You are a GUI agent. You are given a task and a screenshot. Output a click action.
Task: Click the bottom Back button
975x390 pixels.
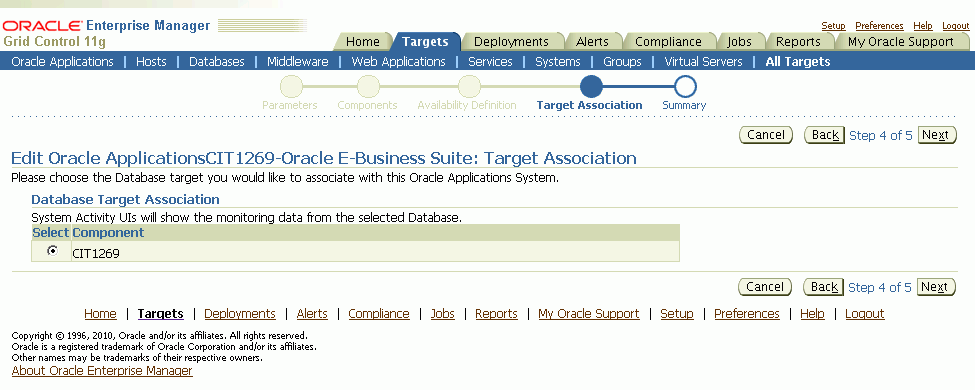tap(824, 287)
